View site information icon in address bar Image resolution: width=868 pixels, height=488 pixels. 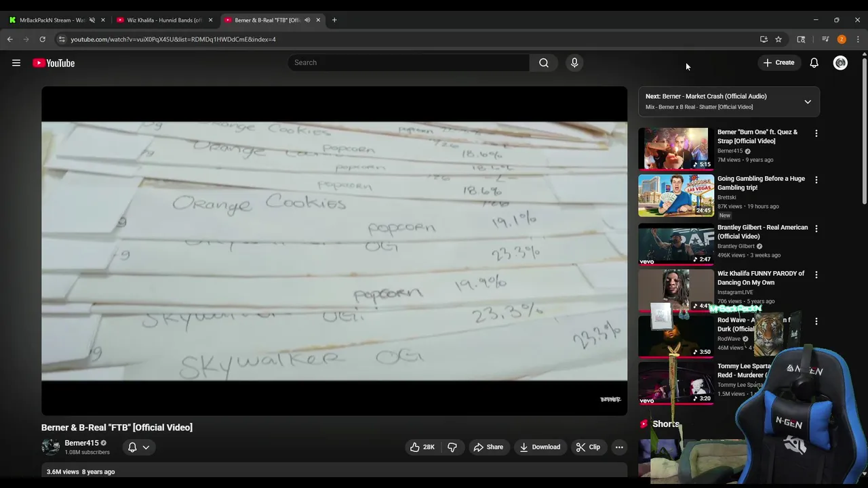click(x=62, y=39)
